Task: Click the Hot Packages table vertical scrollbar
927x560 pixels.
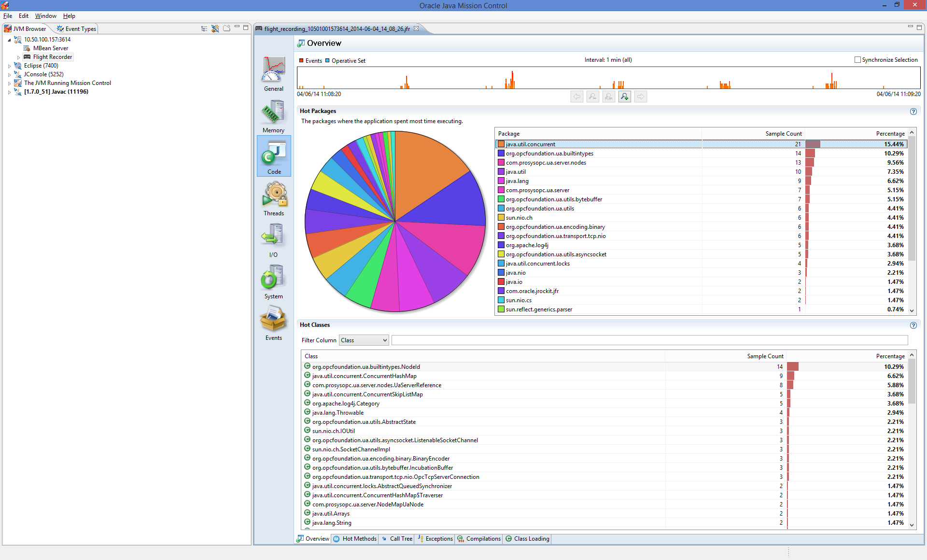Action: pyautogui.click(x=912, y=222)
